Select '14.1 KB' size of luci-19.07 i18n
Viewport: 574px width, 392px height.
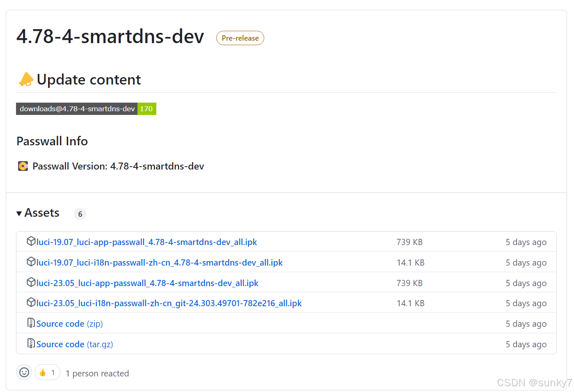[x=411, y=263]
